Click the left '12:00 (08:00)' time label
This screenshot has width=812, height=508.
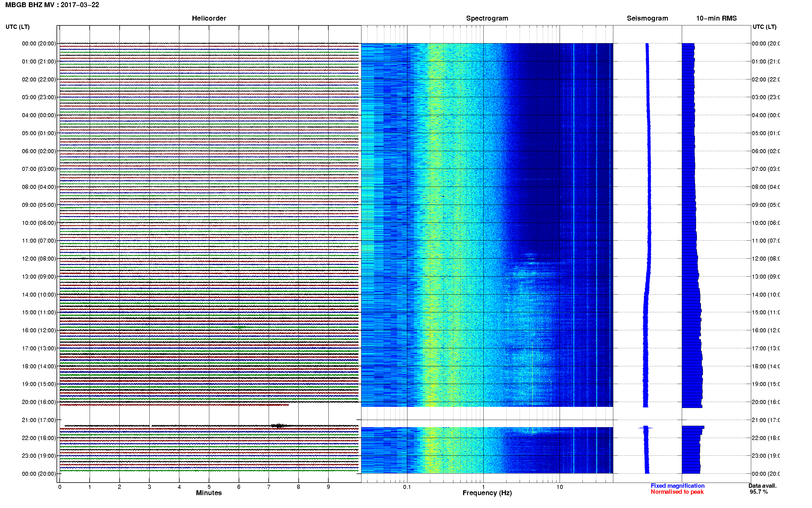point(39,259)
